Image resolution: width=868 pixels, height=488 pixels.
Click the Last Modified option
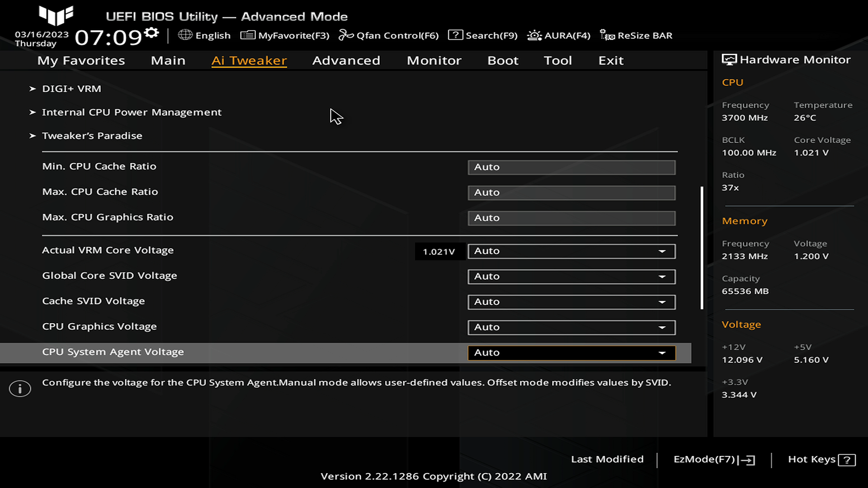pos(608,458)
